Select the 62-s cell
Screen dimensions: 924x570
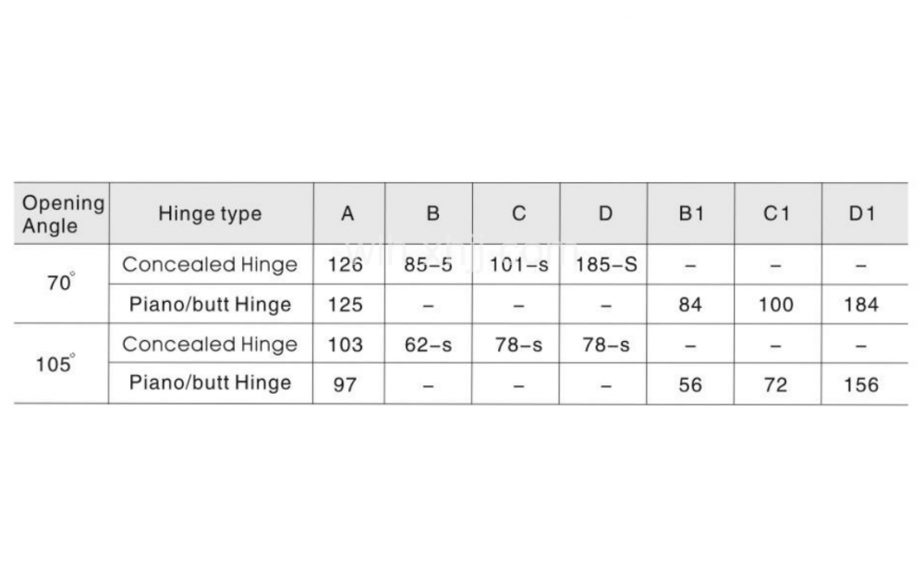[429, 345]
